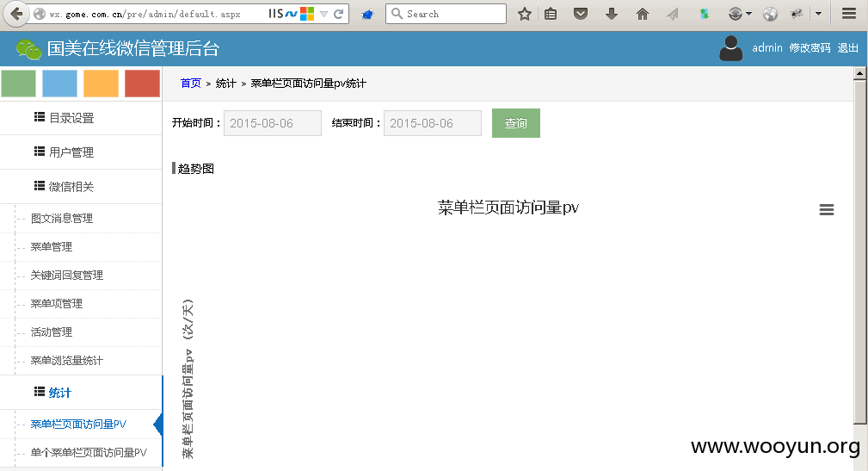Focus the 开始时间 date field

[273, 123]
